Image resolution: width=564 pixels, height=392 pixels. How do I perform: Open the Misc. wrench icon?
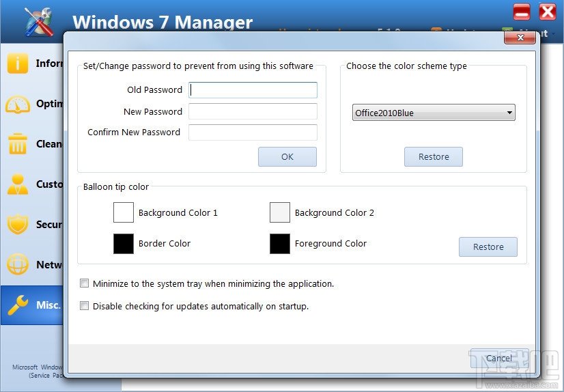click(x=18, y=305)
